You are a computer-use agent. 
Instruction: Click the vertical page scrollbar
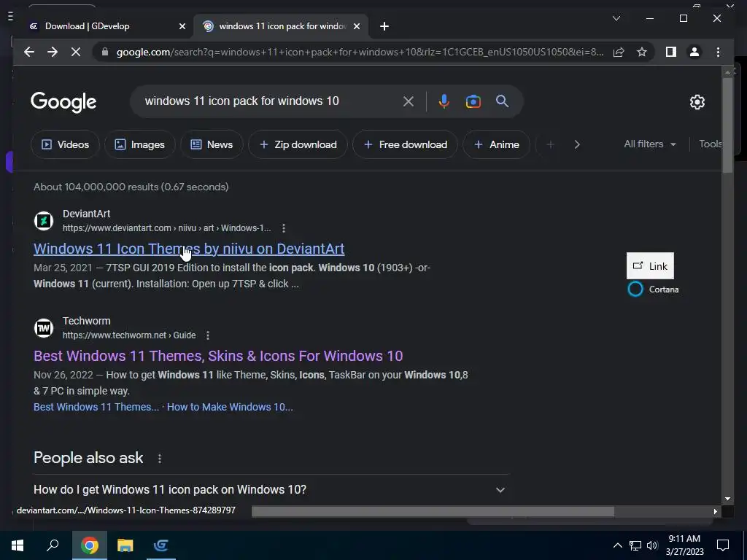[727, 125]
